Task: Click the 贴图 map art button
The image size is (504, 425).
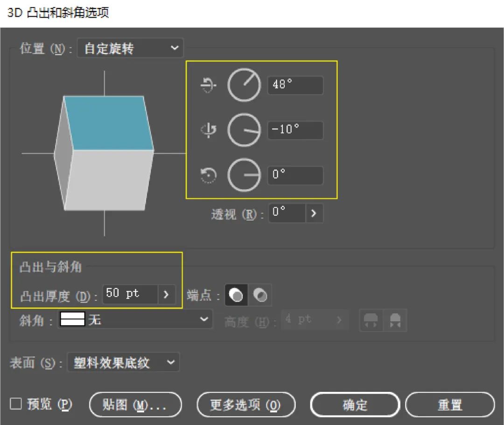Action: tap(135, 405)
